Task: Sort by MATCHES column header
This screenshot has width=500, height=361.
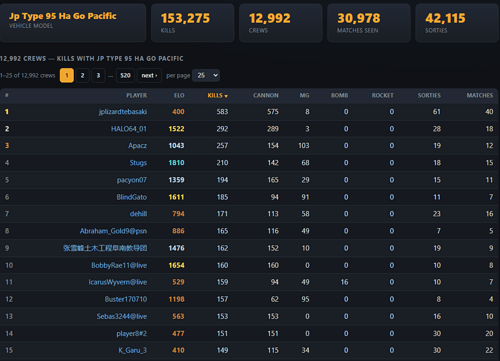Action: 480,96
